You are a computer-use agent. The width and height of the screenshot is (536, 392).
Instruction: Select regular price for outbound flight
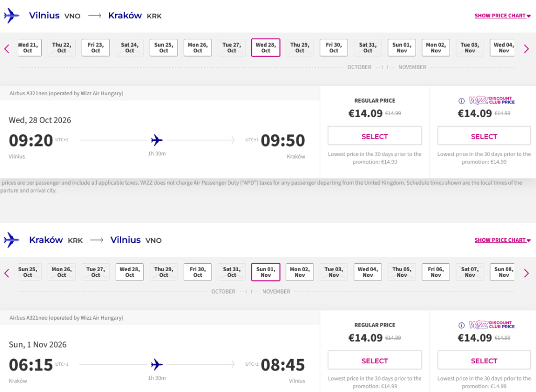[375, 136]
